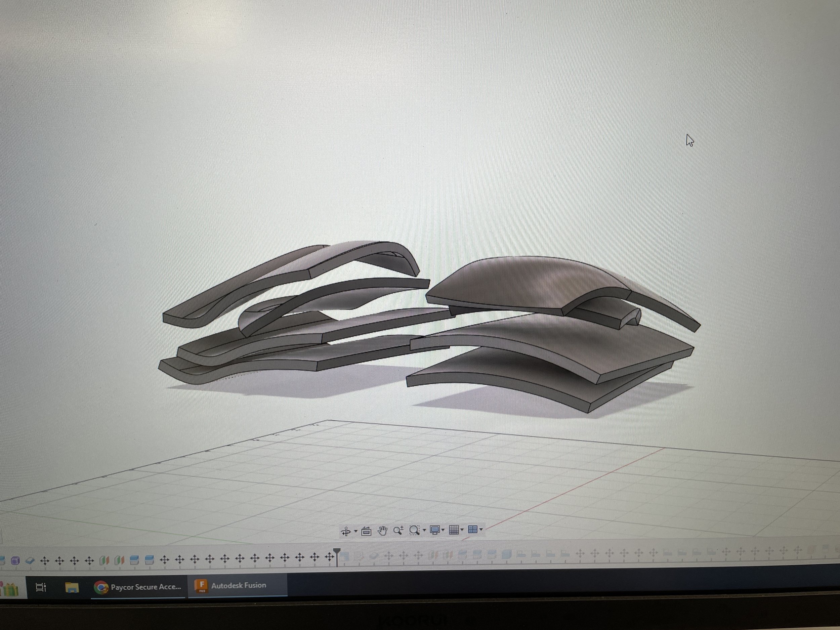Switch to Paycor Secure Access Chrome window
Viewport: 840px width, 630px height.
[138, 587]
